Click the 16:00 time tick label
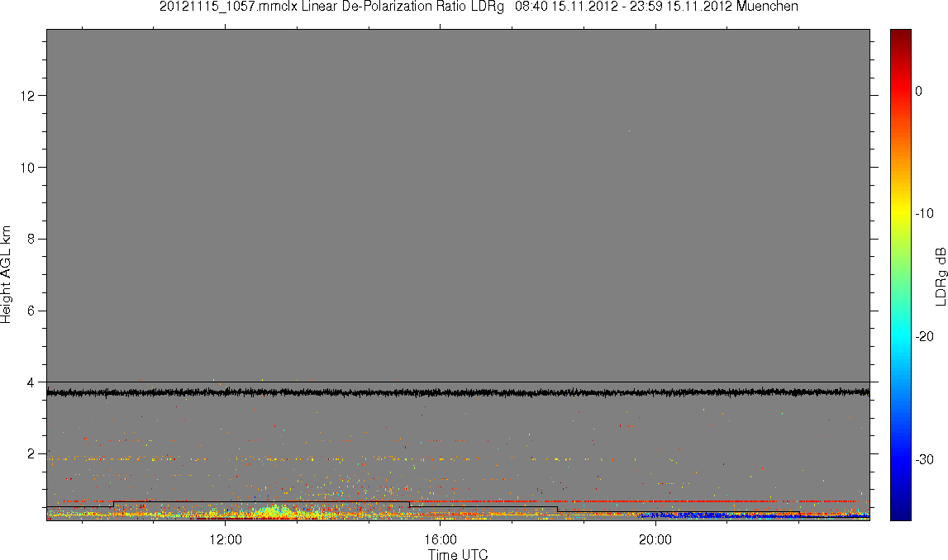 click(x=441, y=539)
